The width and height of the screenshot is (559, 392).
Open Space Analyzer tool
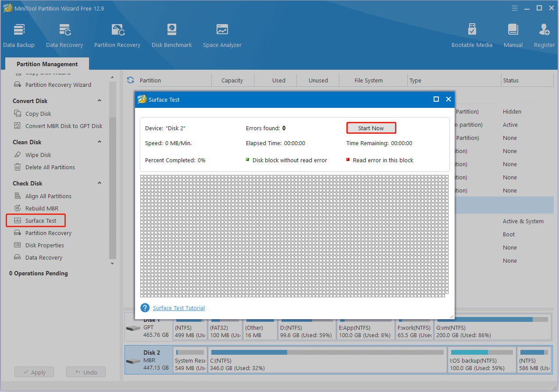point(222,35)
